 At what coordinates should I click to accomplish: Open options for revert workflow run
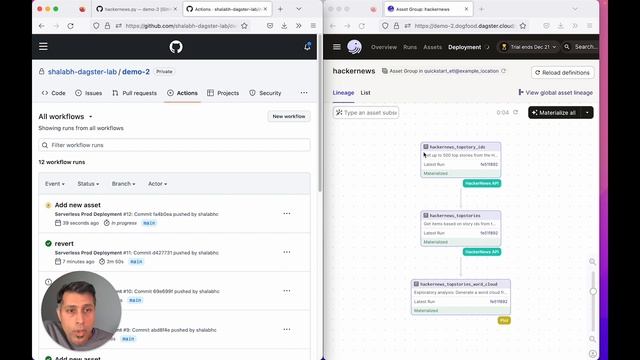287,252
